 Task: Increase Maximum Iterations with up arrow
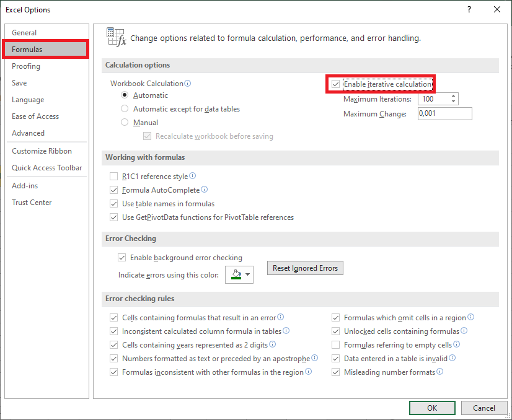(454, 96)
